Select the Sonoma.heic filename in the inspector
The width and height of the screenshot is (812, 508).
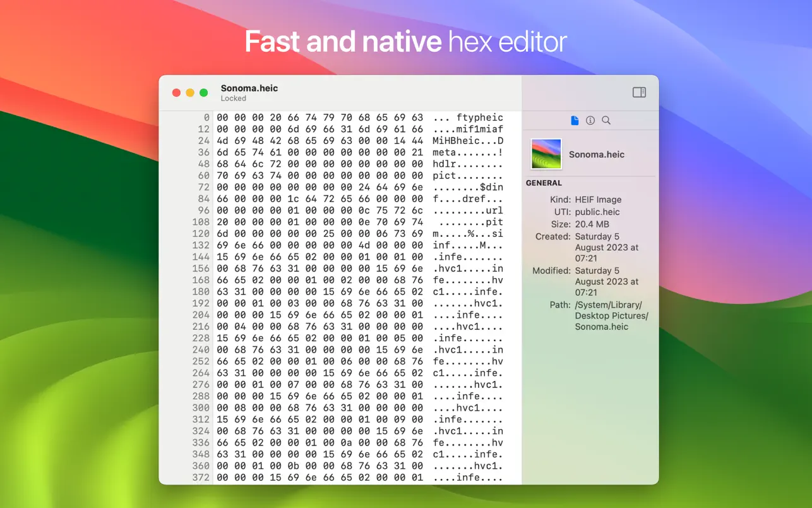[596, 154]
